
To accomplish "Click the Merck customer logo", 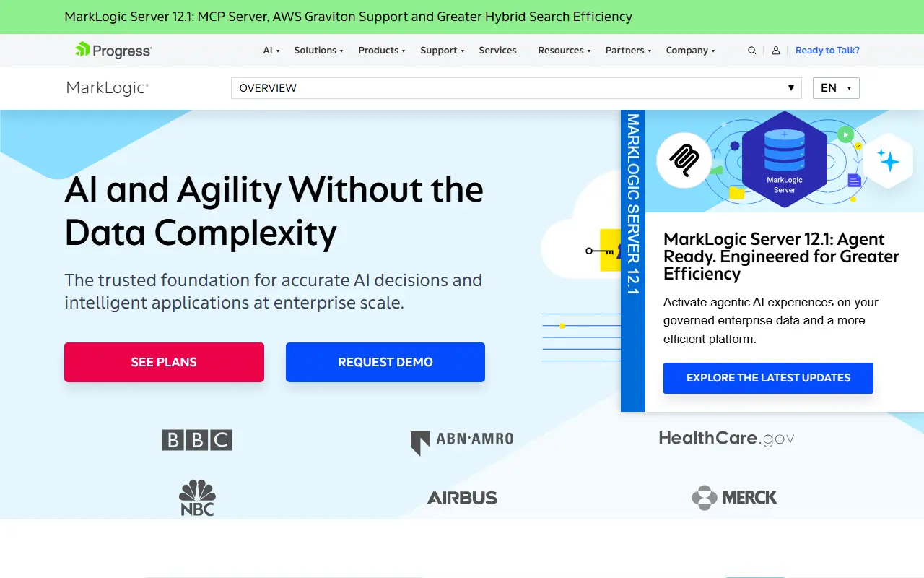I will 734,497.
